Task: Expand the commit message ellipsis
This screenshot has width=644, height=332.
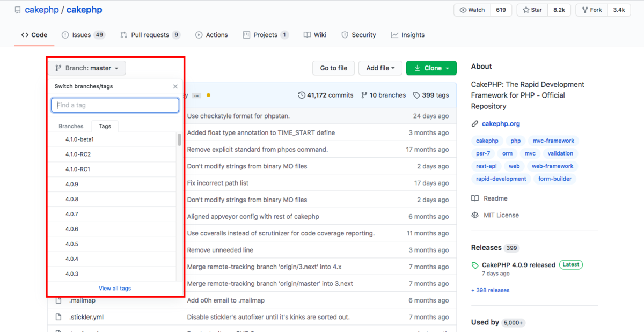Action: [196, 95]
